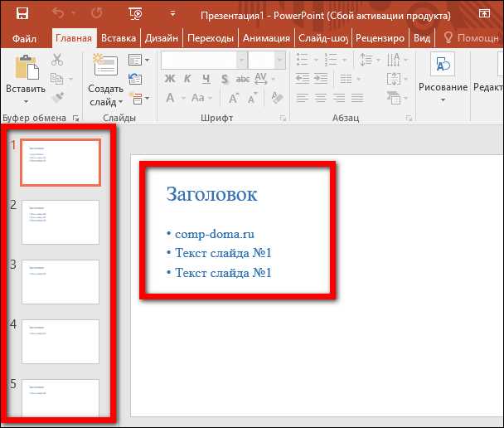Click Increase Font Size icon
The width and height of the screenshot is (504, 428).
[234, 98]
